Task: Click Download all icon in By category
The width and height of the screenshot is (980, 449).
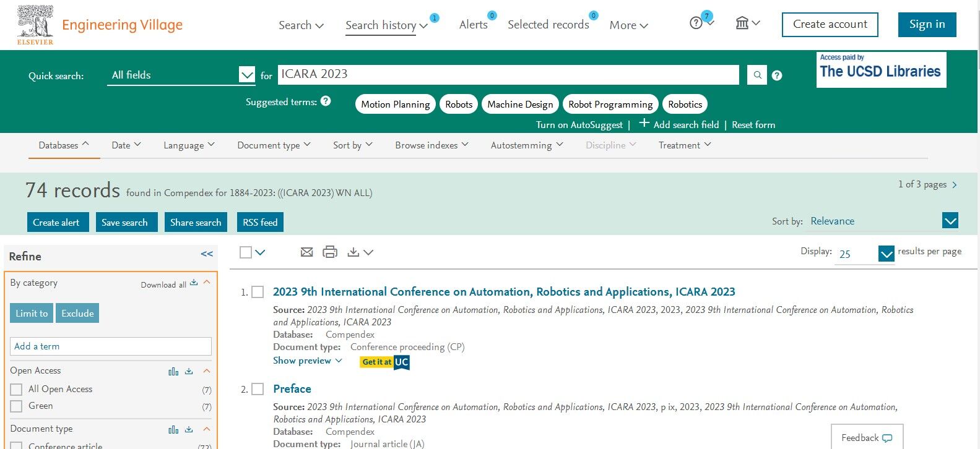Action: point(194,283)
